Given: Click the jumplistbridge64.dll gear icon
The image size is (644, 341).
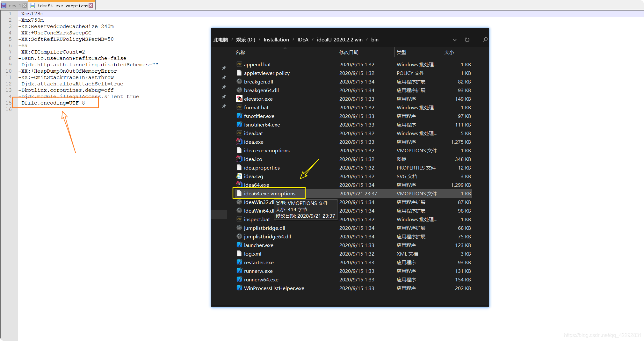Looking at the screenshot, I should [239, 236].
